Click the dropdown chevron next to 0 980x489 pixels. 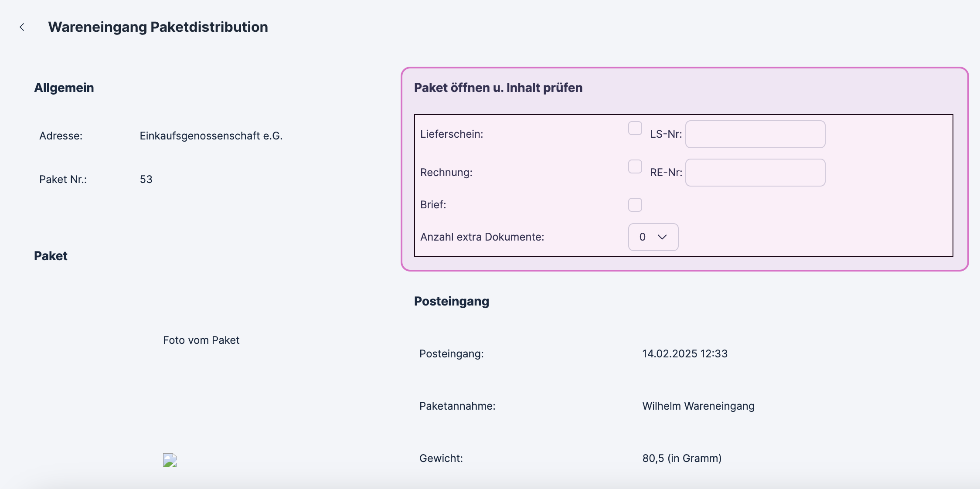pos(662,237)
